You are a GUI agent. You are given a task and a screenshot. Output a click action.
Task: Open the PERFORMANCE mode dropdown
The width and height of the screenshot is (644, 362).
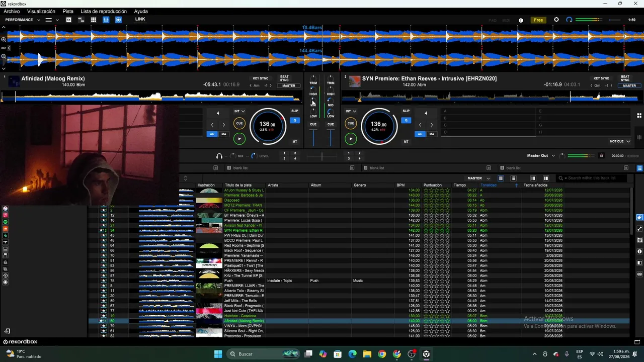point(23,20)
